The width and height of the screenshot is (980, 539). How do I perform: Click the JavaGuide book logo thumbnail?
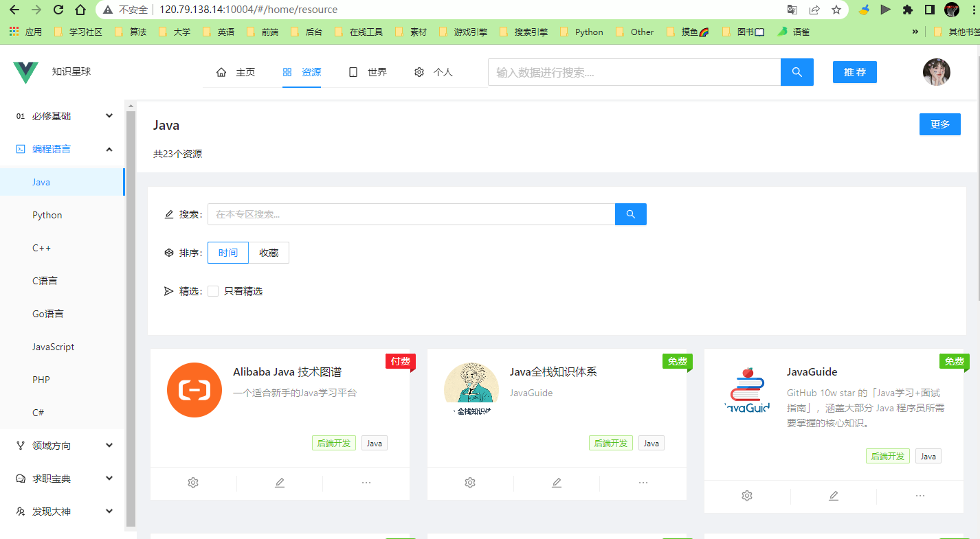(x=748, y=390)
